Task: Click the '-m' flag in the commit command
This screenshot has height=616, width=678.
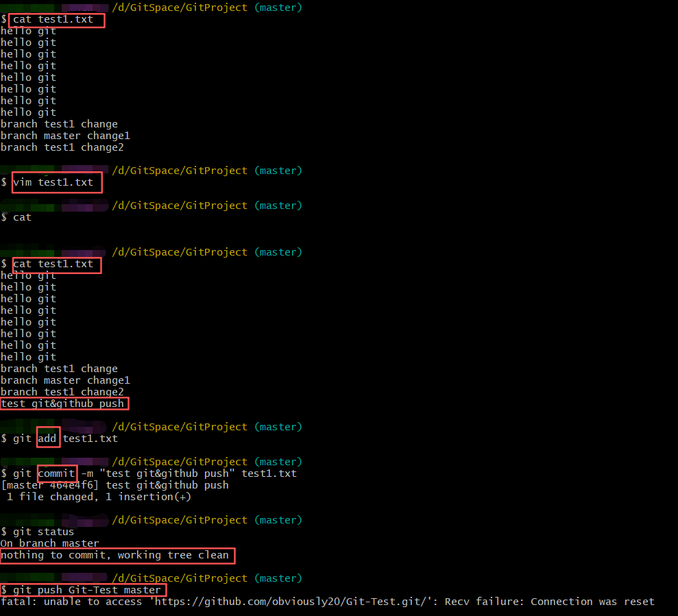Action: coord(87,473)
